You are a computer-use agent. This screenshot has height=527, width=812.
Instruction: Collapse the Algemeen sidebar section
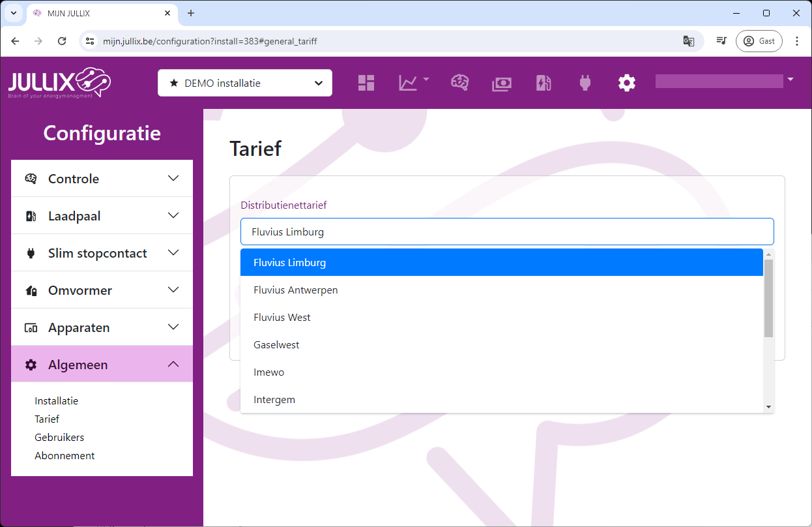(102, 365)
